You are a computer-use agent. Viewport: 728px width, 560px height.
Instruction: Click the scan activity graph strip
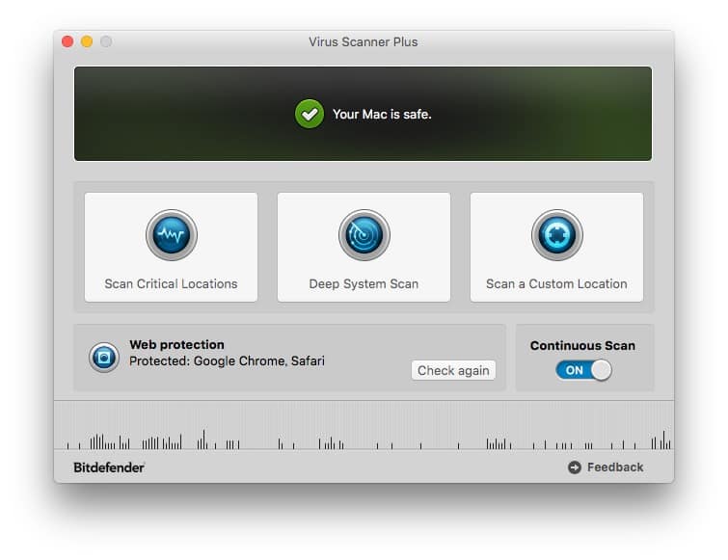click(364, 428)
